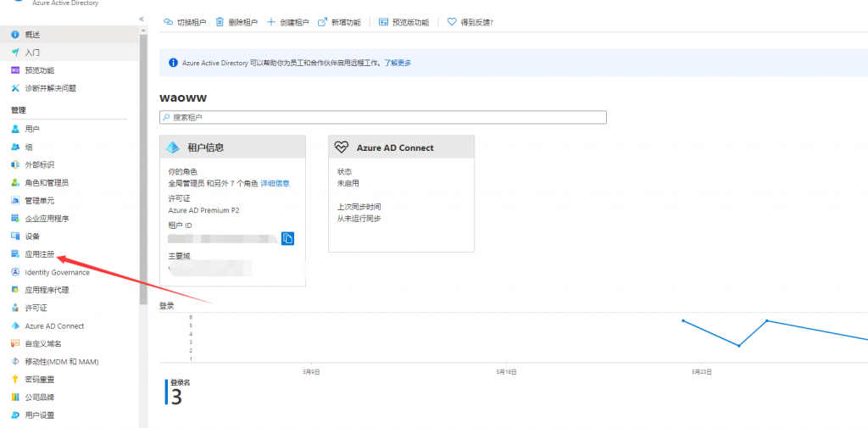The image size is (868, 428).
Task: Click the 预览功能 sidebar icon
Action: click(15, 70)
